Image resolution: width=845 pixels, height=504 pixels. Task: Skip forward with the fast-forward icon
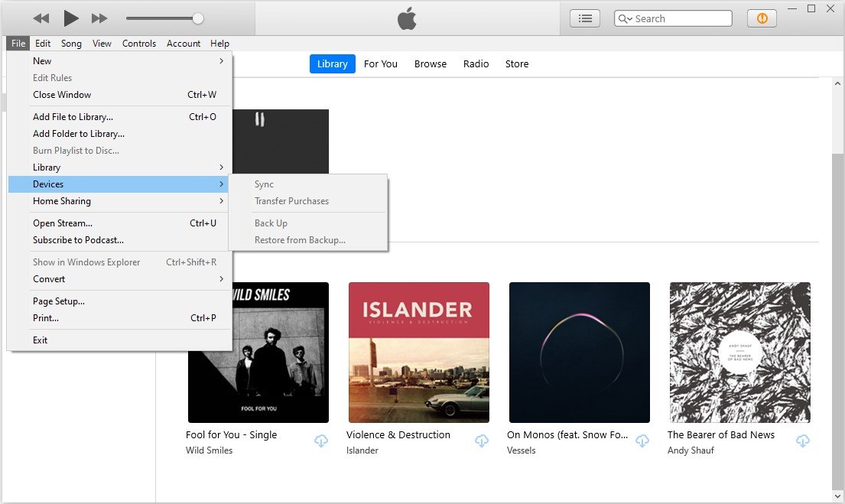(99, 18)
